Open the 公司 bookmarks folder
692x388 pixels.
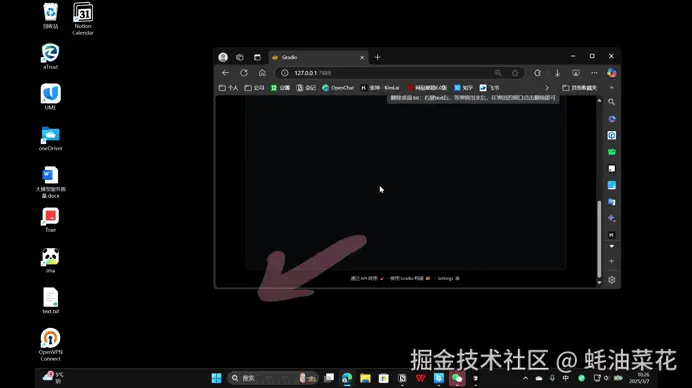point(255,88)
